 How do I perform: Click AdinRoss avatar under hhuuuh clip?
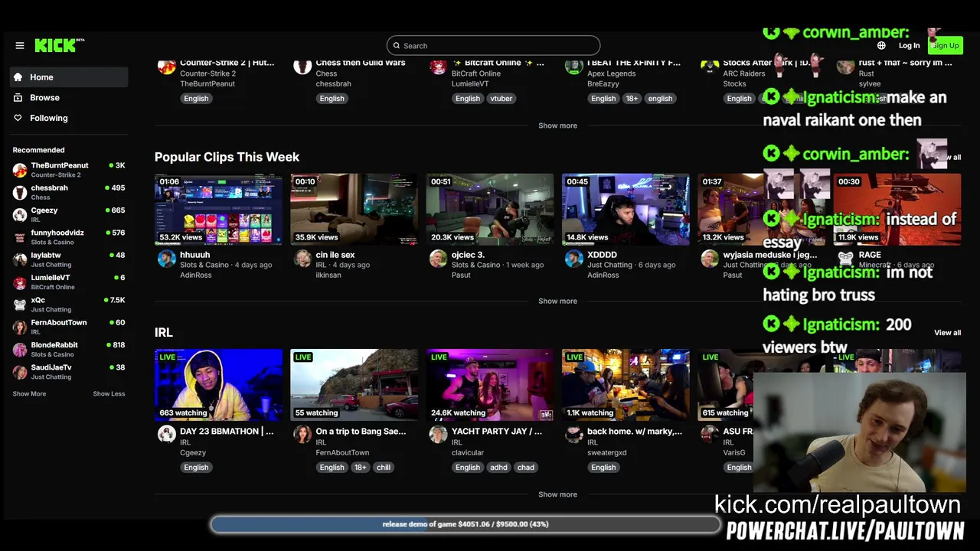166,259
